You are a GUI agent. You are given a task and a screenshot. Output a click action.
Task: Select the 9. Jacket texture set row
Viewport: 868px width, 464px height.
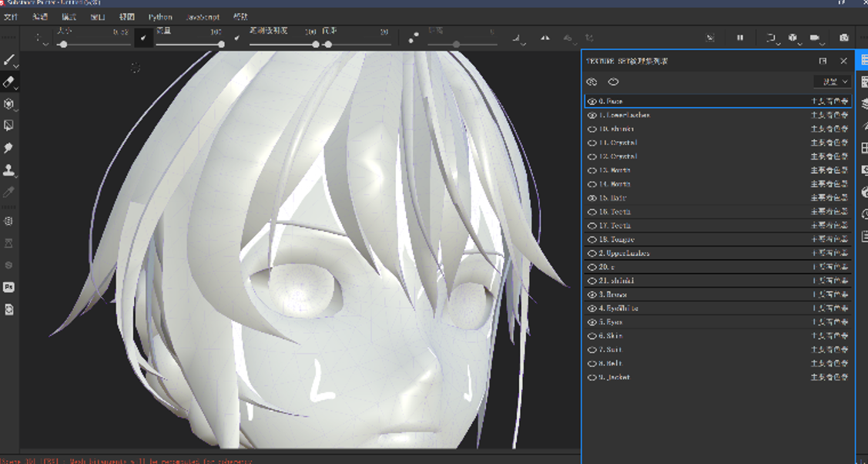615,378
